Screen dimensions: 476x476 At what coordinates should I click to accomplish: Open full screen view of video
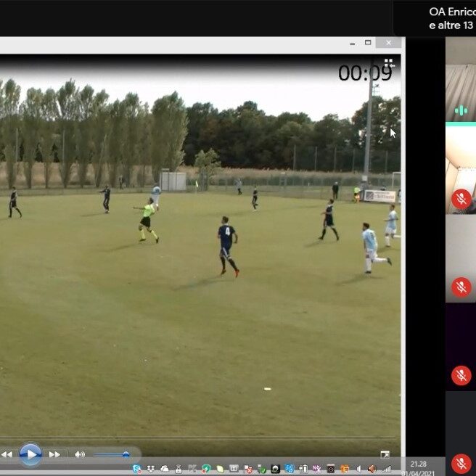(x=385, y=455)
